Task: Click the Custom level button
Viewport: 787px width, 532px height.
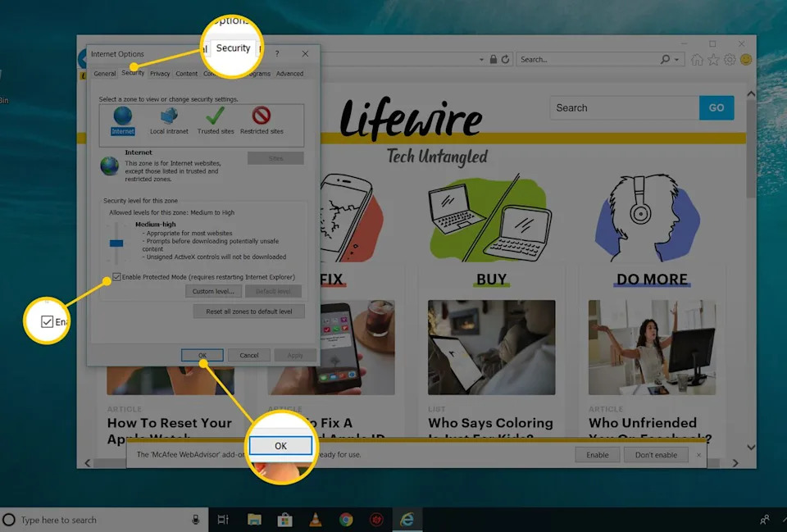Action: (x=213, y=291)
